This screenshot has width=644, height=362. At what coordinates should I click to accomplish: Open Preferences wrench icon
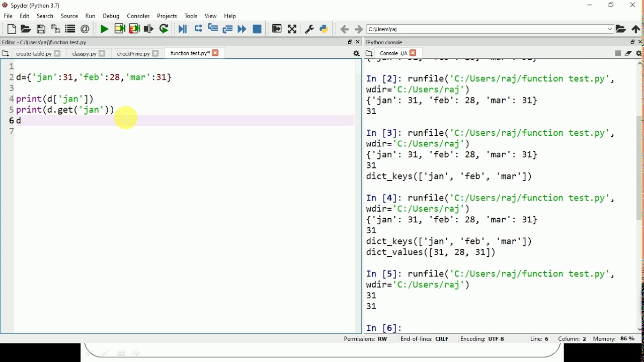pyautogui.click(x=310, y=29)
